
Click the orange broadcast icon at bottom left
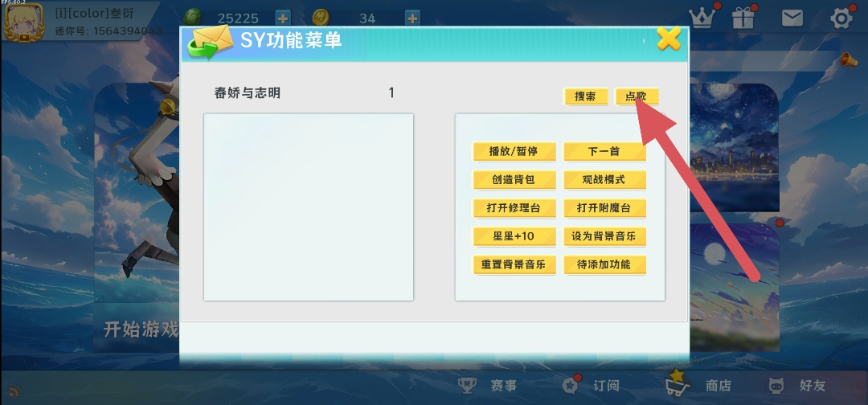14,391
